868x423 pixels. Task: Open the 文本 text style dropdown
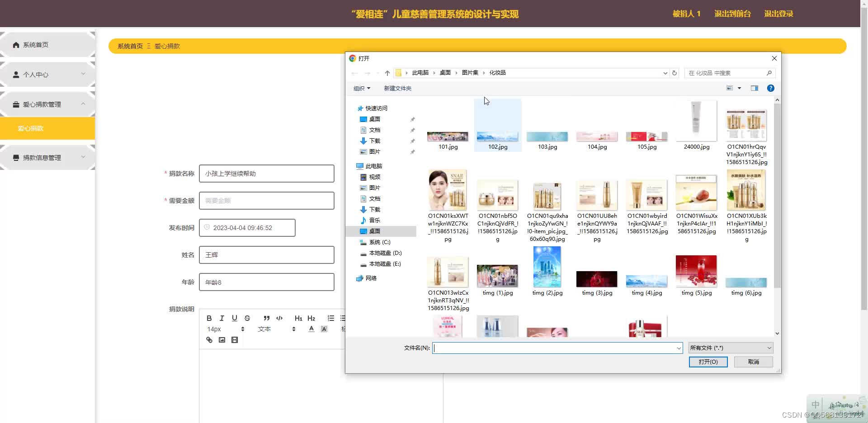(276, 329)
